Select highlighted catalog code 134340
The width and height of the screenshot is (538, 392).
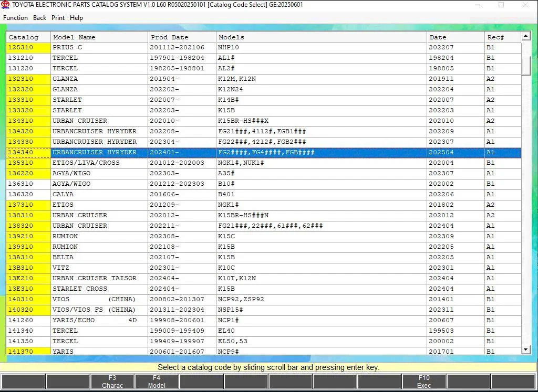[28, 153]
